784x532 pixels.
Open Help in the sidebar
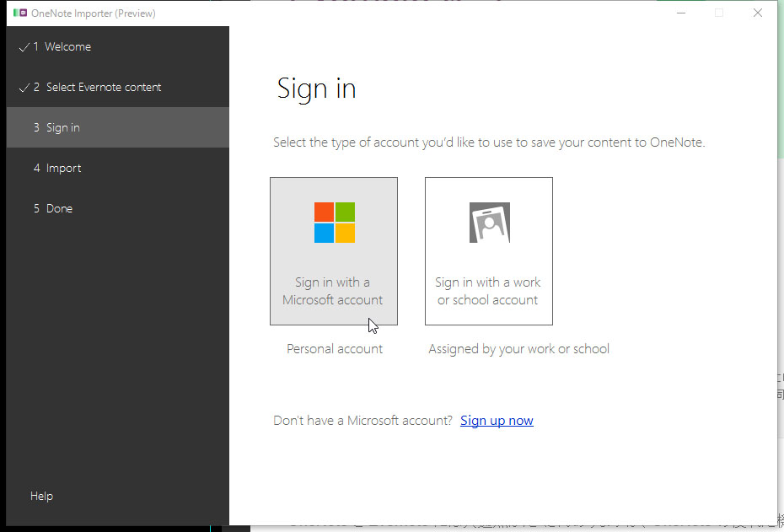41,496
